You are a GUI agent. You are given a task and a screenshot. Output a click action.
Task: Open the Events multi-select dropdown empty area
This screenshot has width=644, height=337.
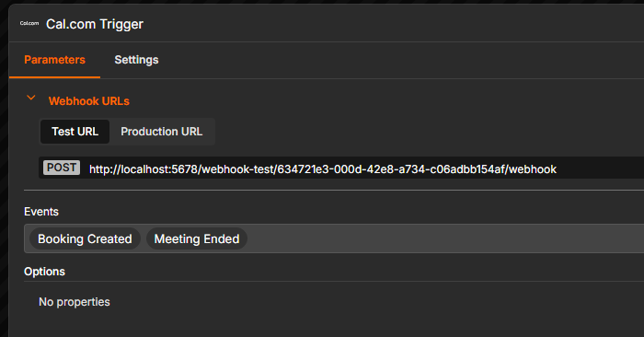point(443,238)
